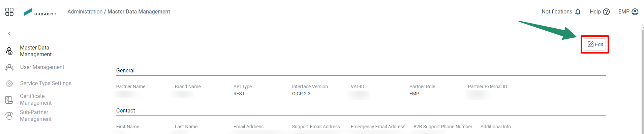Click the Sub-Partner Management icon
The height and width of the screenshot is (134, 644).
9,116
